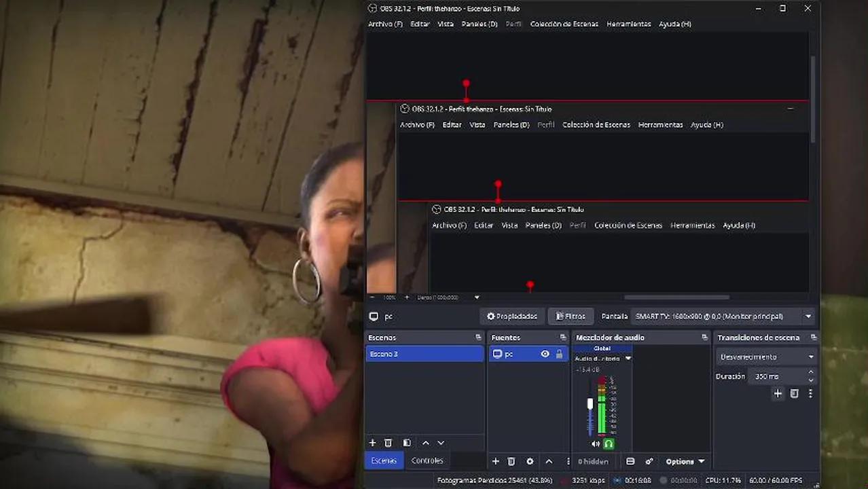Image resolution: width=868 pixels, height=489 pixels.
Task: Float the Fuentes dock panel
Action: pyautogui.click(x=563, y=338)
